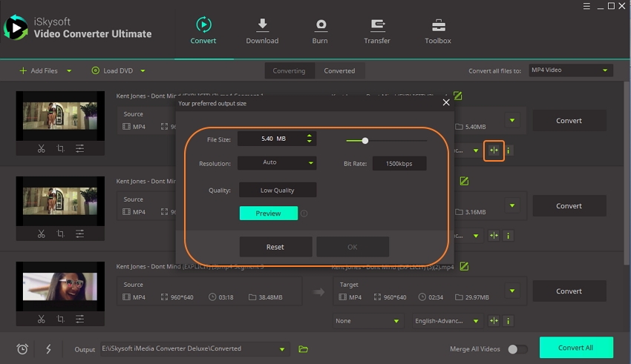Click the alarm clock scheduler icon
The height and width of the screenshot is (364, 631).
[x=22, y=349]
